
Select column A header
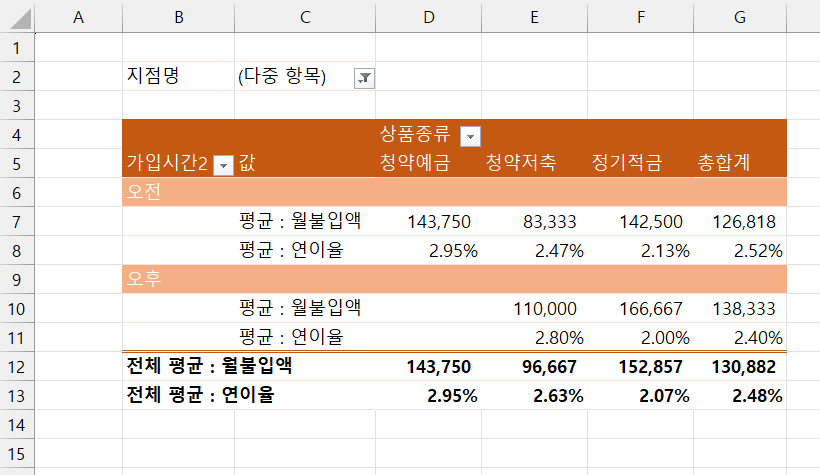tap(78, 17)
